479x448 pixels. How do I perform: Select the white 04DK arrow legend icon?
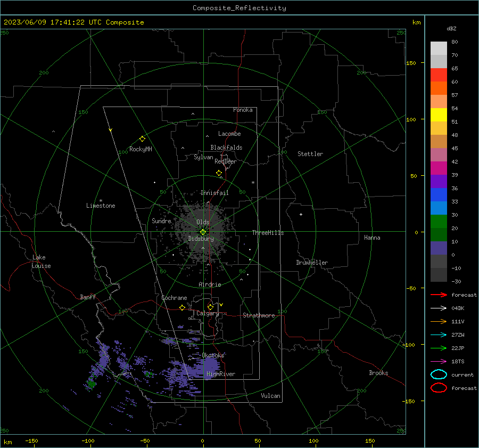[439, 308]
